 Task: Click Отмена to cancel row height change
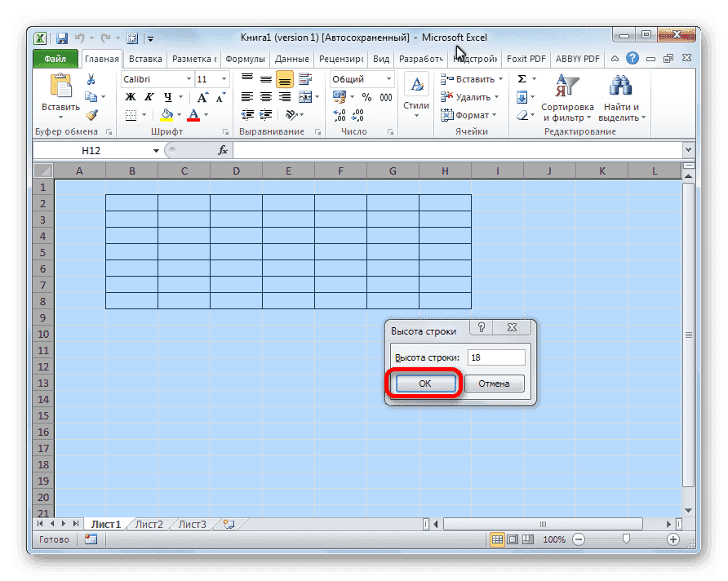click(494, 383)
